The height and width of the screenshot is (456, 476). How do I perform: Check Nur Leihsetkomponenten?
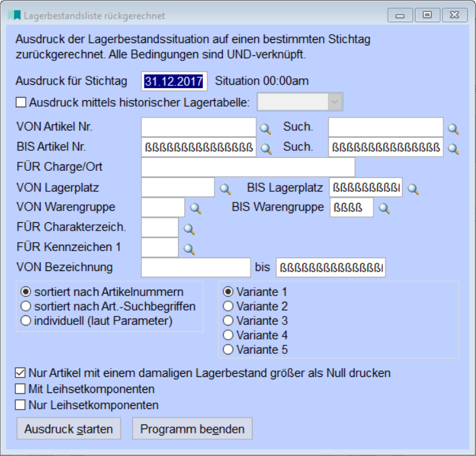click(20, 405)
